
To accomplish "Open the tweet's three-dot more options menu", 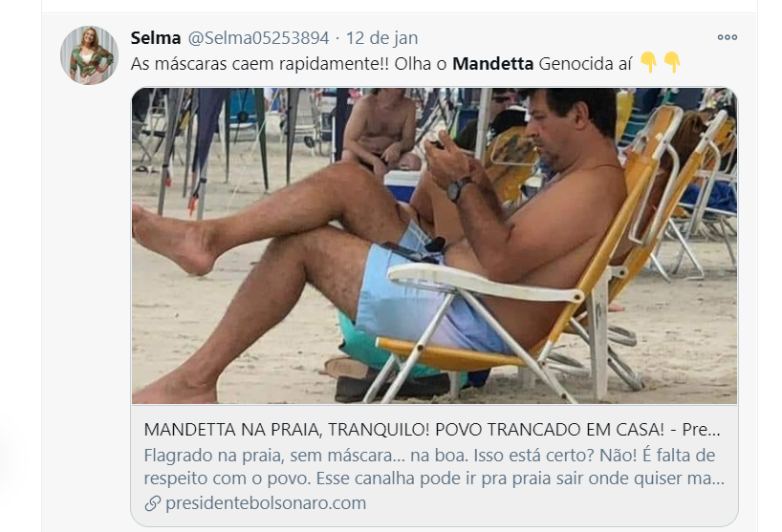I will [728, 37].
